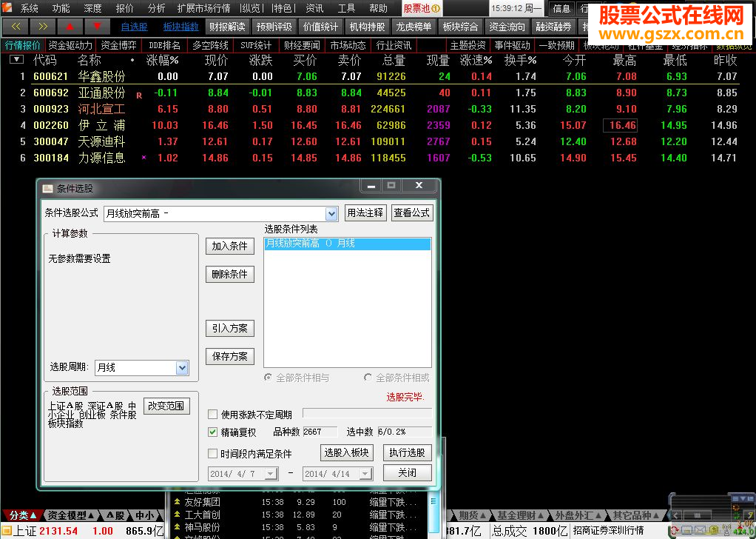Screen dimensions: 756x539
Task: Select the 天源迪科 stock row
Action: [x=378, y=141]
